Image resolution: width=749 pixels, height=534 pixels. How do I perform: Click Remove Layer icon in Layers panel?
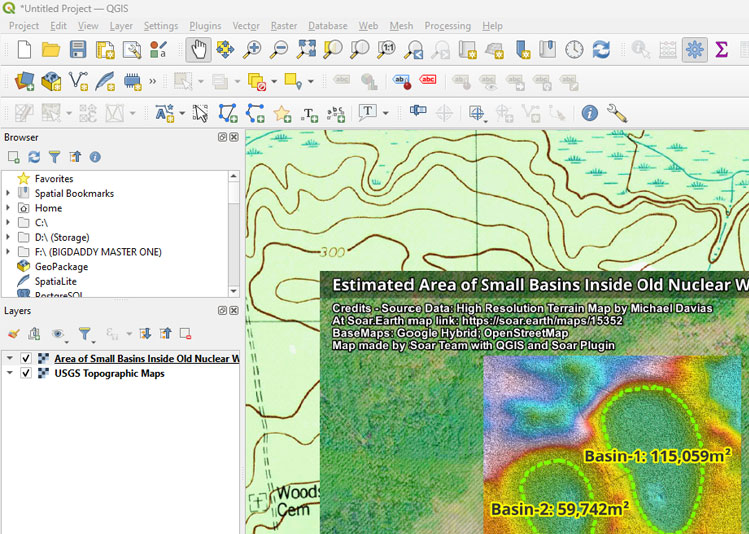pos(186,334)
